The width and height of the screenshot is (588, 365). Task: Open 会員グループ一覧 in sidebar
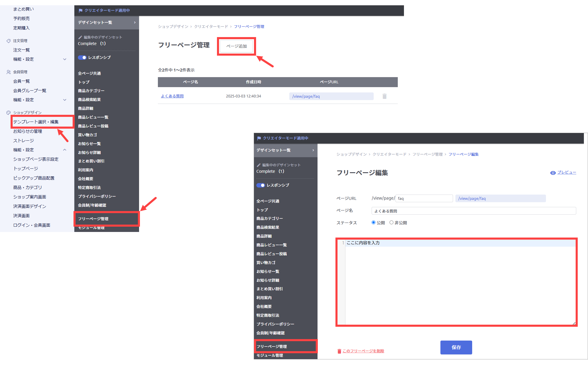30,91
